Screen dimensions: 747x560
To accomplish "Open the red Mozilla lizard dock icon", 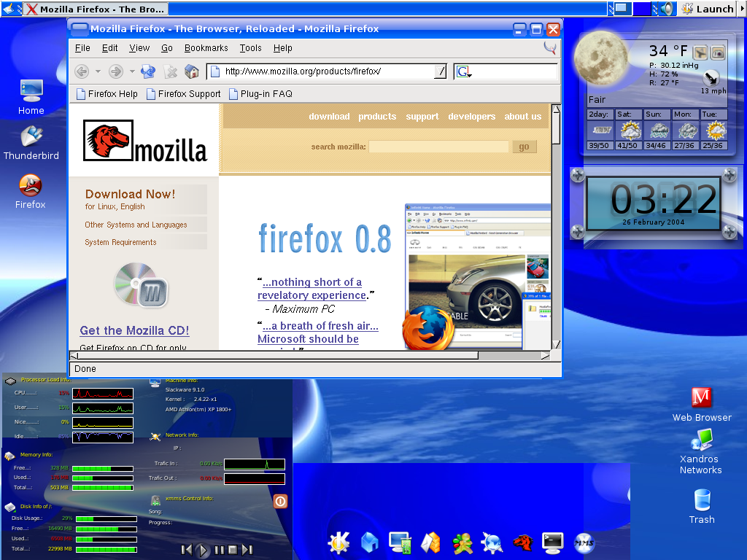I will (x=522, y=542).
